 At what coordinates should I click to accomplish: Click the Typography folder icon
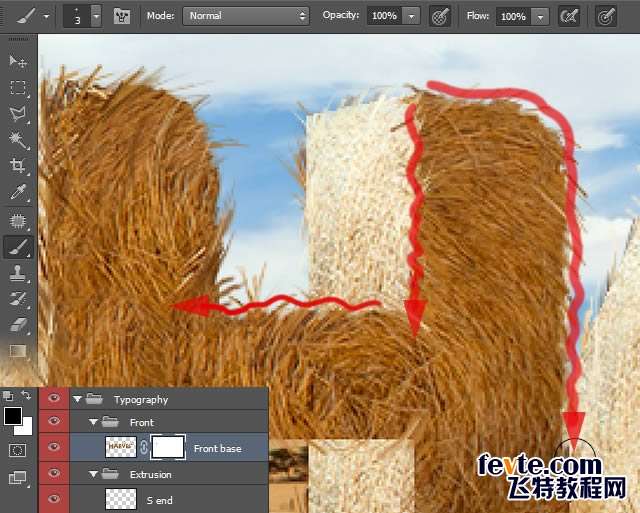pos(94,399)
